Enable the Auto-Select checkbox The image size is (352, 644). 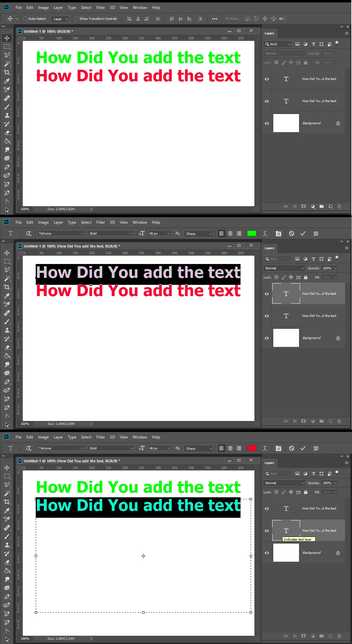(25, 19)
